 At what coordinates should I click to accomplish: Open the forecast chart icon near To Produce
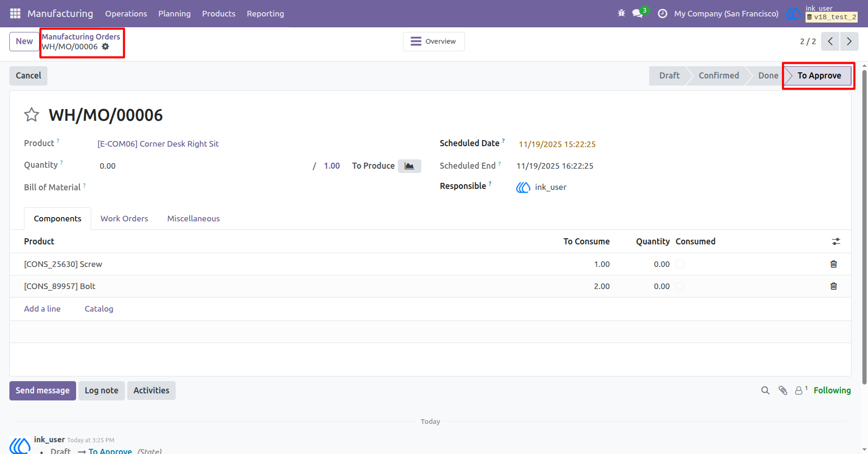(x=410, y=166)
